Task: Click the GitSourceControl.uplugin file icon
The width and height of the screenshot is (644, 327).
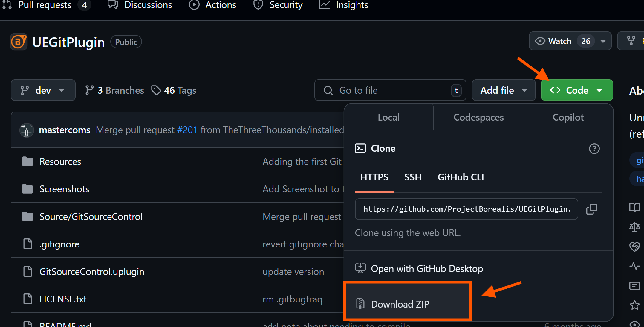Action: [x=28, y=272]
